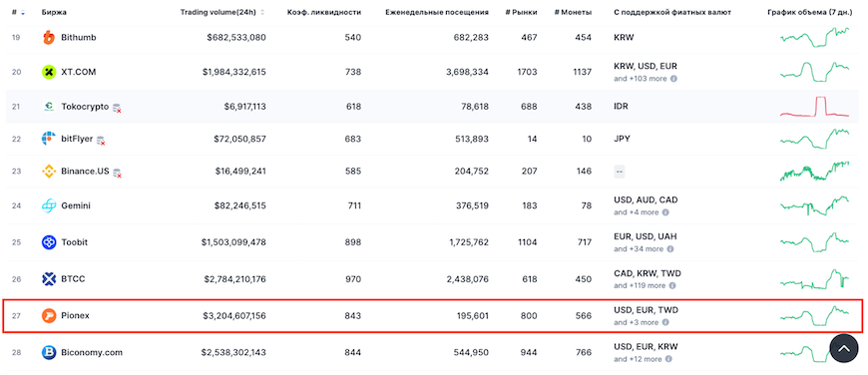Open the Bithumb exchange page
The height and width of the screenshot is (375, 868).
tap(79, 38)
